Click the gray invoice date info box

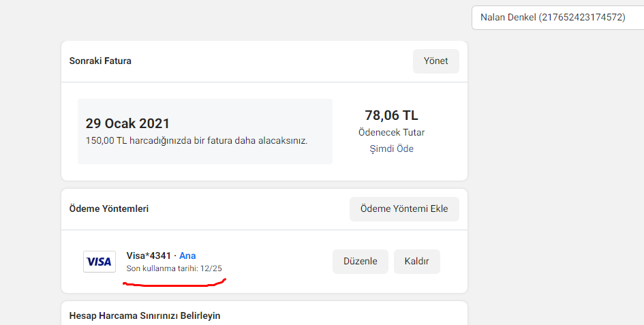(x=205, y=131)
